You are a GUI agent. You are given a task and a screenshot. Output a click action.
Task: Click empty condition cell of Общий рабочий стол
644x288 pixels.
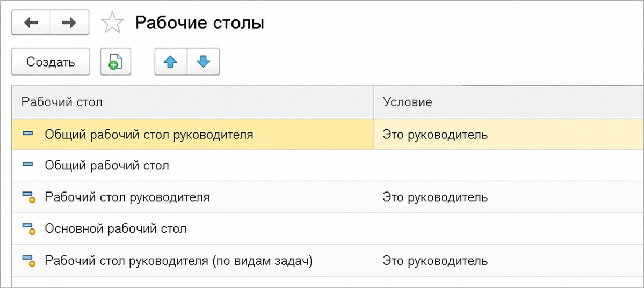click(x=509, y=166)
